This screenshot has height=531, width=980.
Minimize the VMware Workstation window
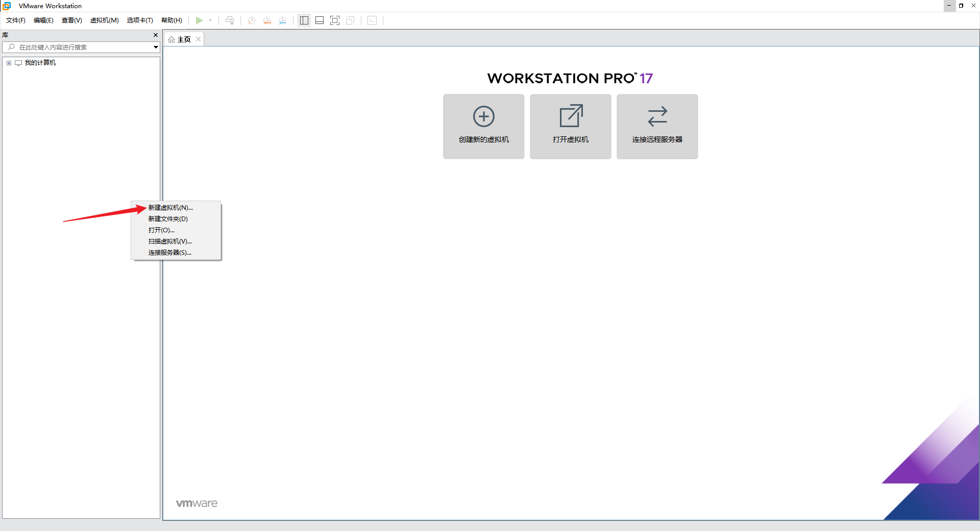pyautogui.click(x=949, y=6)
